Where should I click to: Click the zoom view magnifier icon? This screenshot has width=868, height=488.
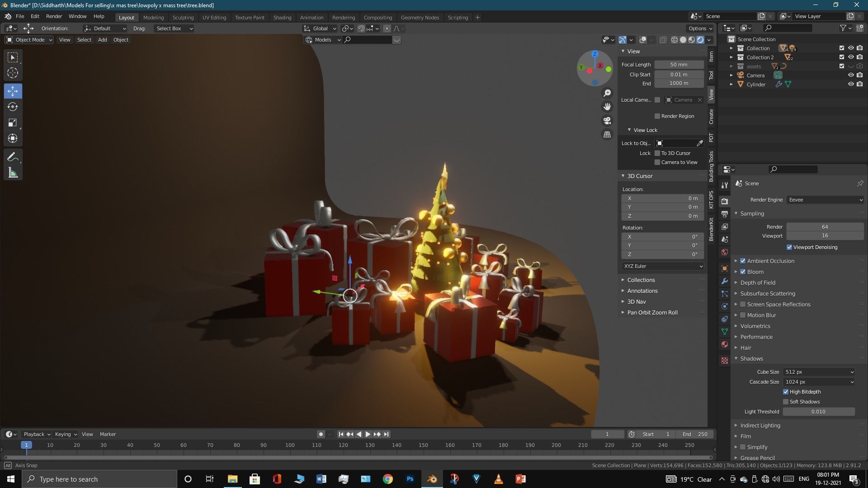pyautogui.click(x=607, y=93)
